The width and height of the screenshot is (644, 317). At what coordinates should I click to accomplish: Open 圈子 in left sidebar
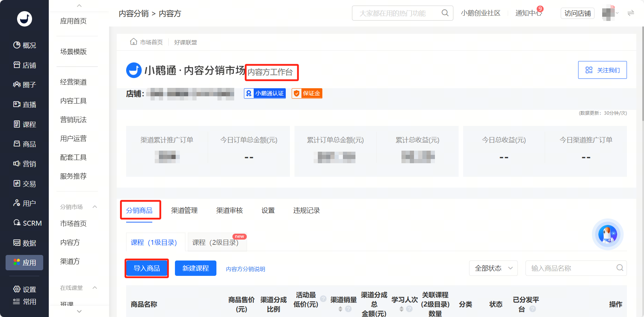point(24,85)
